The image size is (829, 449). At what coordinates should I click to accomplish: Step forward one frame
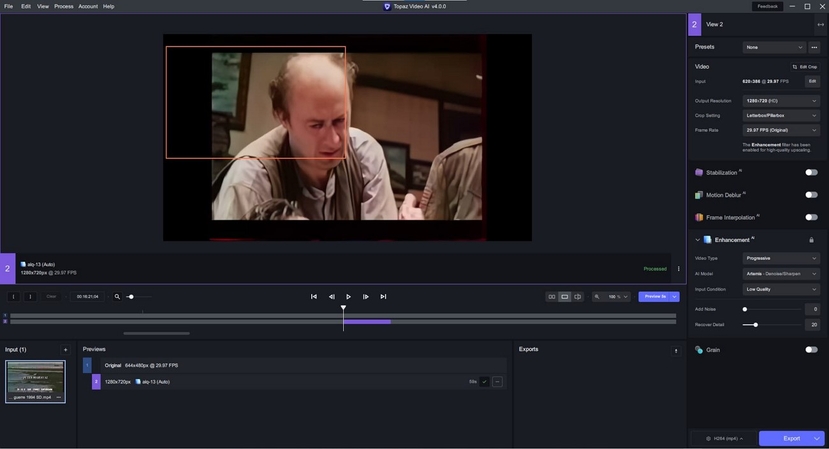365,297
